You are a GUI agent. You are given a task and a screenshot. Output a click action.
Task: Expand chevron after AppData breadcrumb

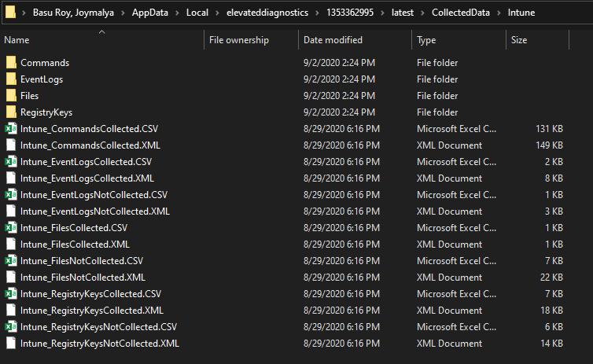pyautogui.click(x=177, y=13)
